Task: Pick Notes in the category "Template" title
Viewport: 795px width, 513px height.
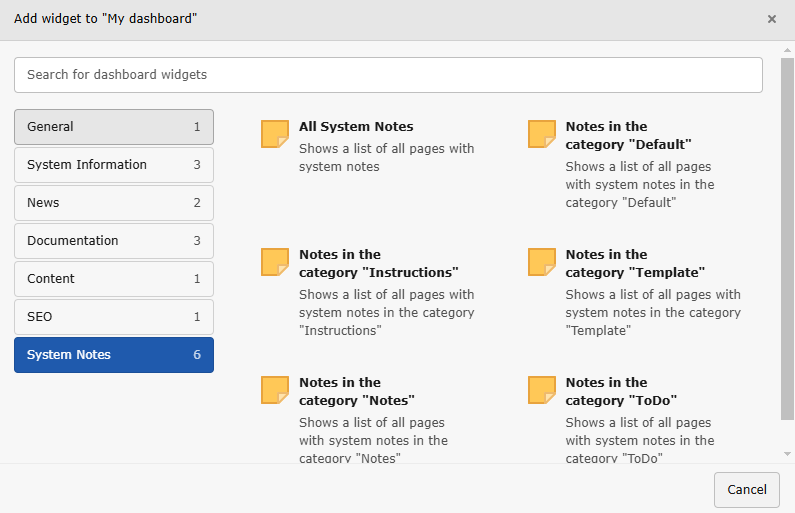Action: coord(635,263)
